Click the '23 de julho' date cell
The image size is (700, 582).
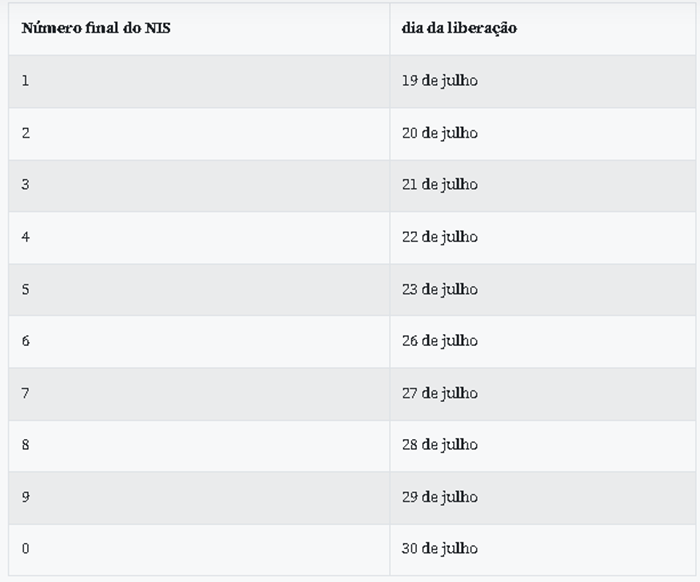440,289
